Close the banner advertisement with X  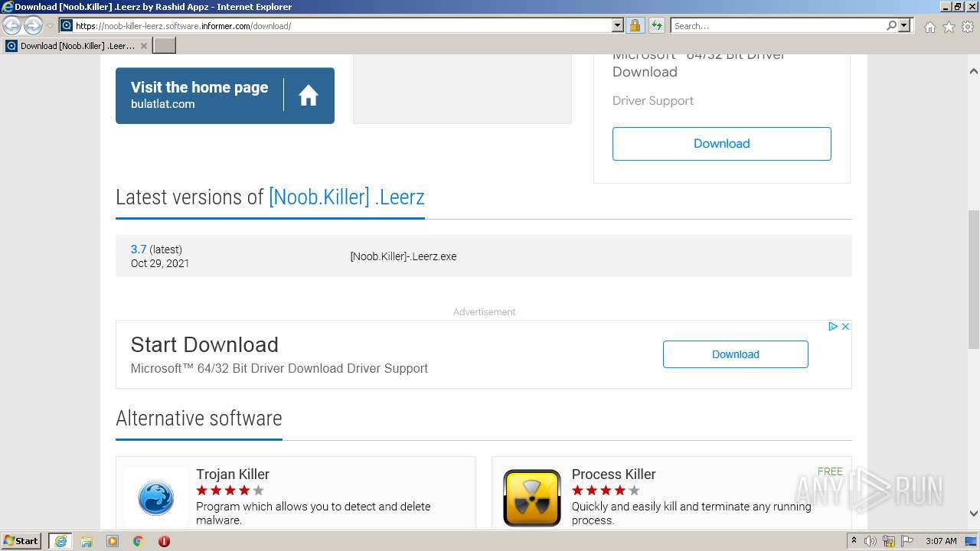click(845, 326)
